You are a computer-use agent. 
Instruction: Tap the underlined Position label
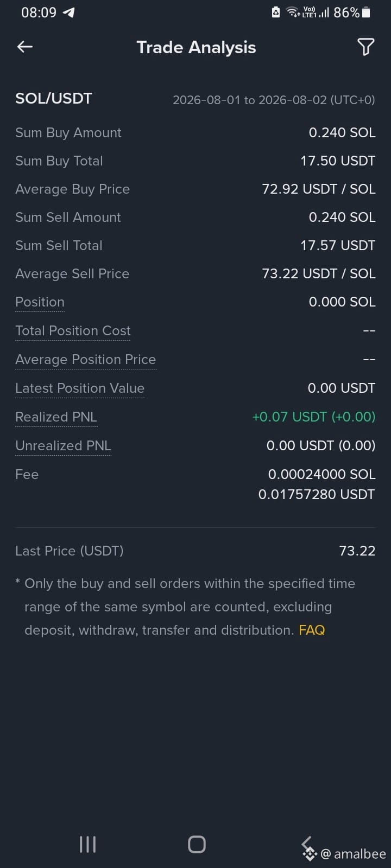(40, 302)
